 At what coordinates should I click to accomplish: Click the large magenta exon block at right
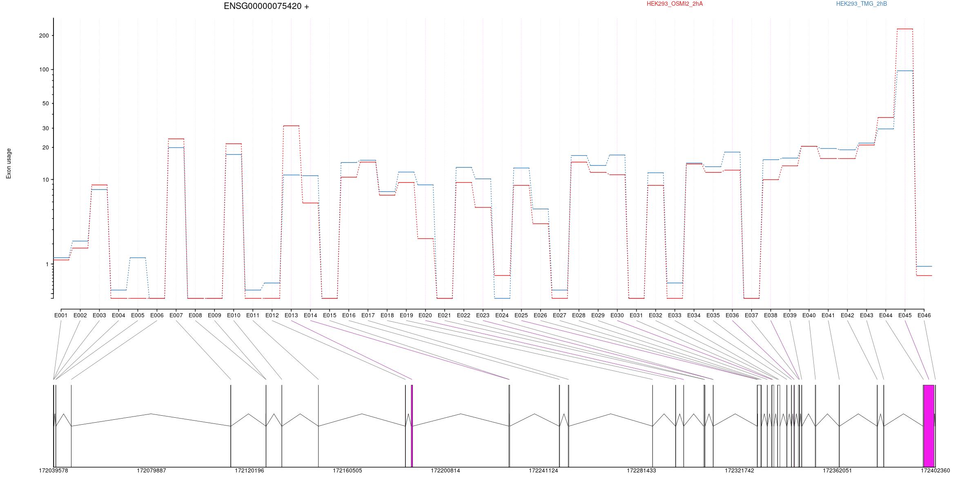pos(929,426)
